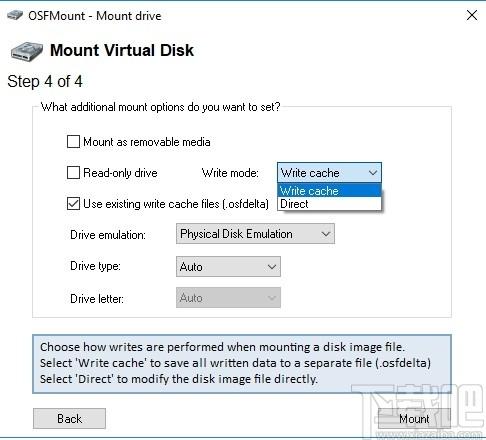The image size is (486, 440).
Task: Click the Drive type label
Action: point(95,266)
